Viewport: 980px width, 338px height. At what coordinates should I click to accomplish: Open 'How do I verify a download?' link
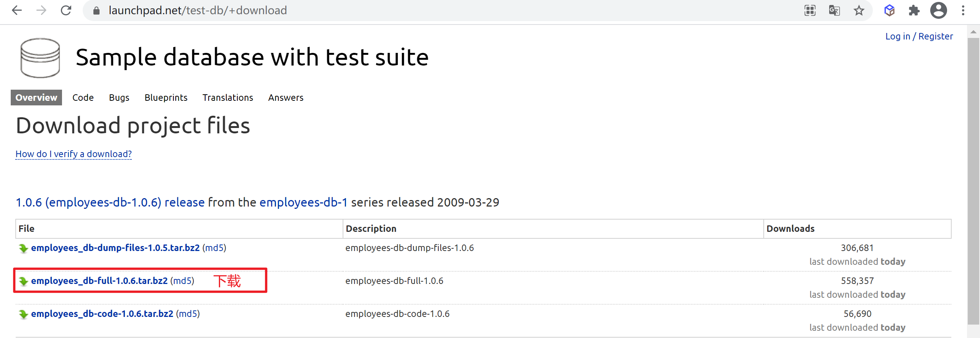coord(73,154)
